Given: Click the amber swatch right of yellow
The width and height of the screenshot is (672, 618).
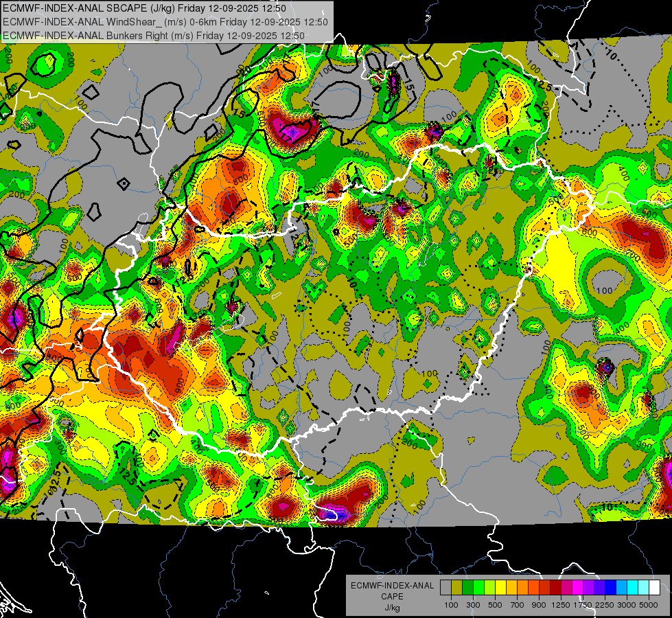Looking at the screenshot, I should [511, 587].
